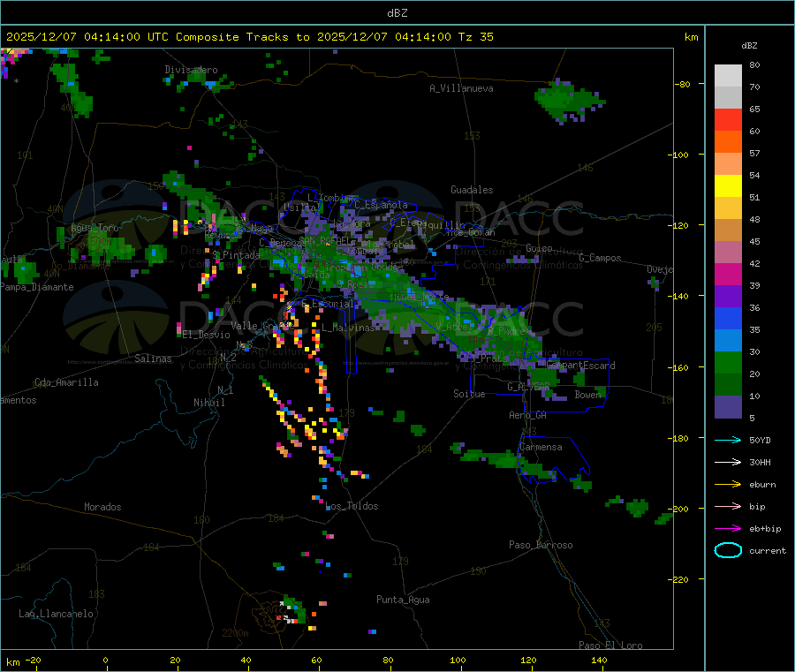Click the Los_Toldos map label
Image resolution: width=795 pixels, height=672 pixels.
click(352, 506)
